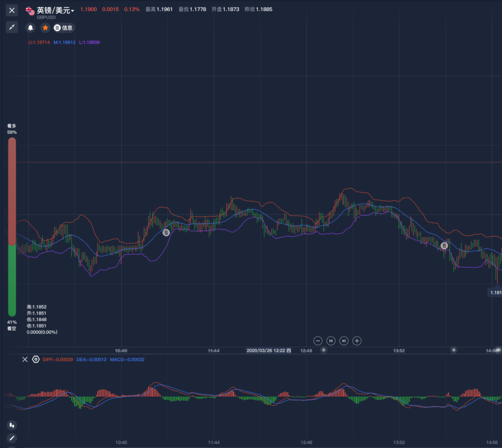Select the candlestick chart type icon
The width and height of the screenshot is (502, 448).
(12, 425)
